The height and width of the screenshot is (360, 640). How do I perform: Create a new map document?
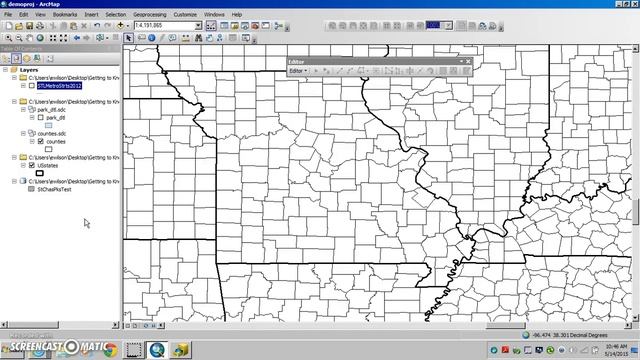click(9, 26)
